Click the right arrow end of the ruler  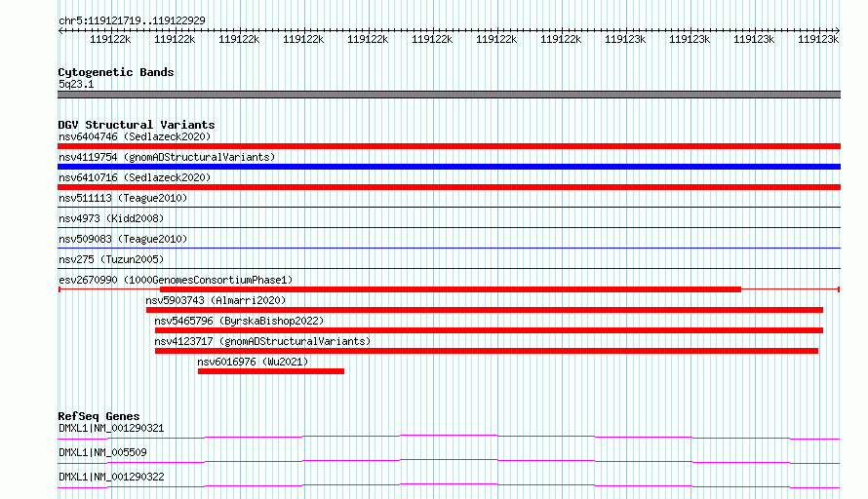coord(838,31)
